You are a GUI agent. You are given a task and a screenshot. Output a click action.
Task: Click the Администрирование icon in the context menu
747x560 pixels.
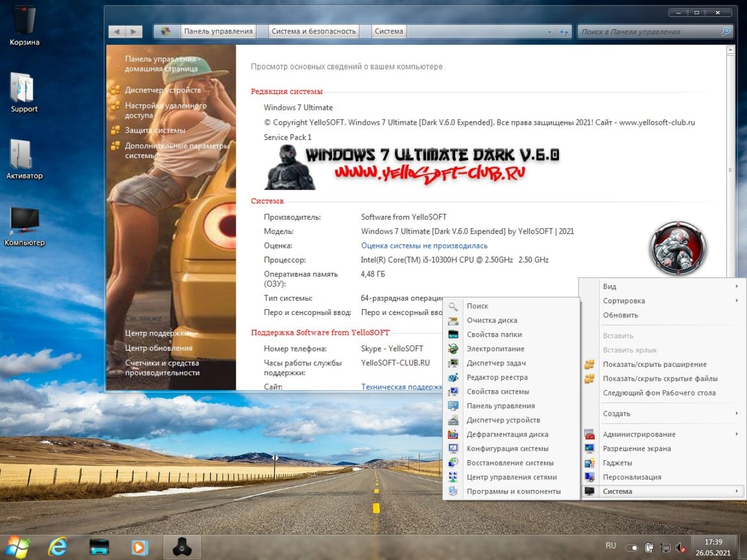pos(589,435)
